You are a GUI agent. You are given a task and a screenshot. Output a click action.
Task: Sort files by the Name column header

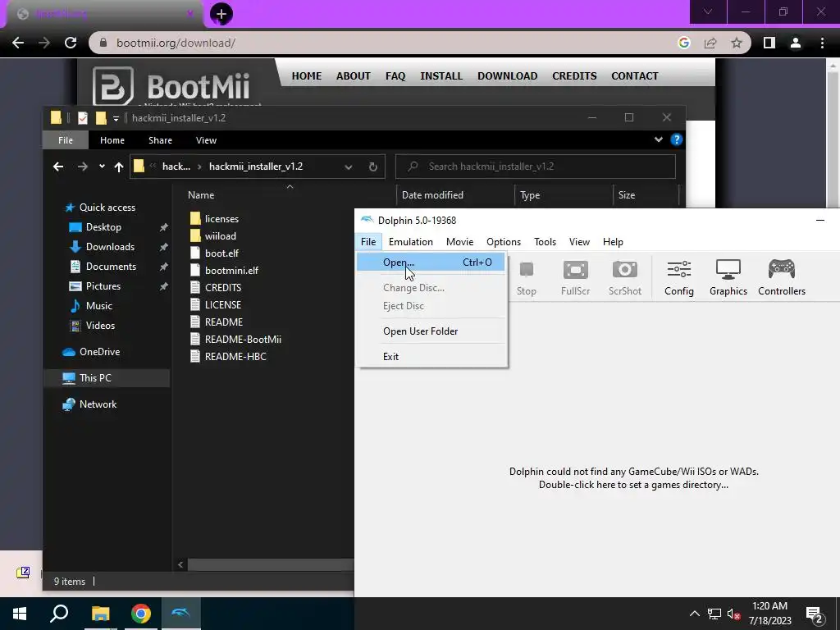[201, 195]
